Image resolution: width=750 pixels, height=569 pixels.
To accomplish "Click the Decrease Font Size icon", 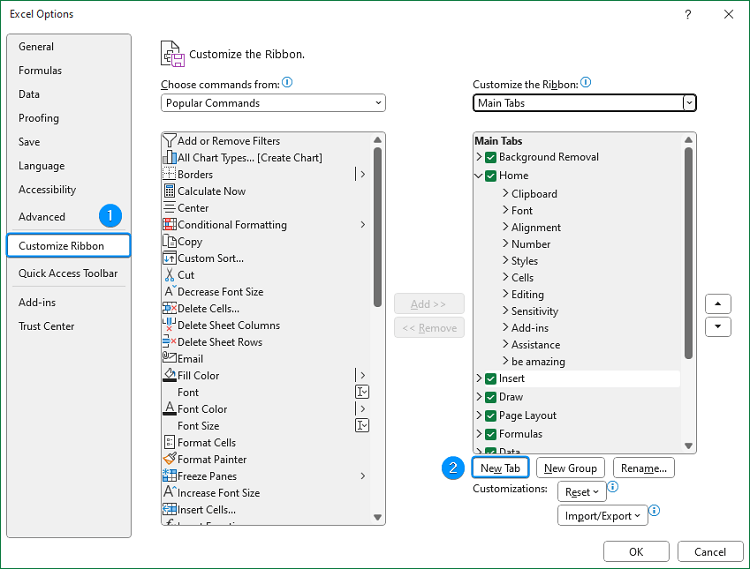I will tap(169, 292).
